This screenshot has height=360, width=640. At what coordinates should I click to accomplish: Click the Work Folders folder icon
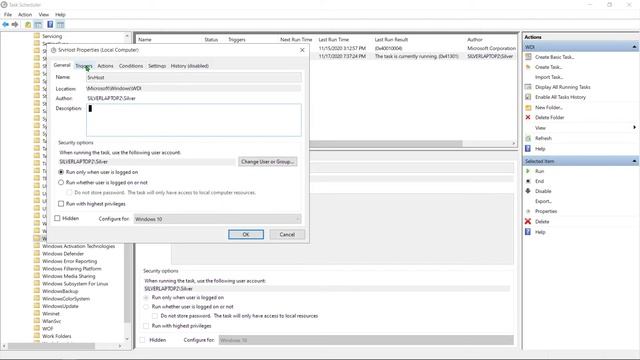tap(37, 336)
